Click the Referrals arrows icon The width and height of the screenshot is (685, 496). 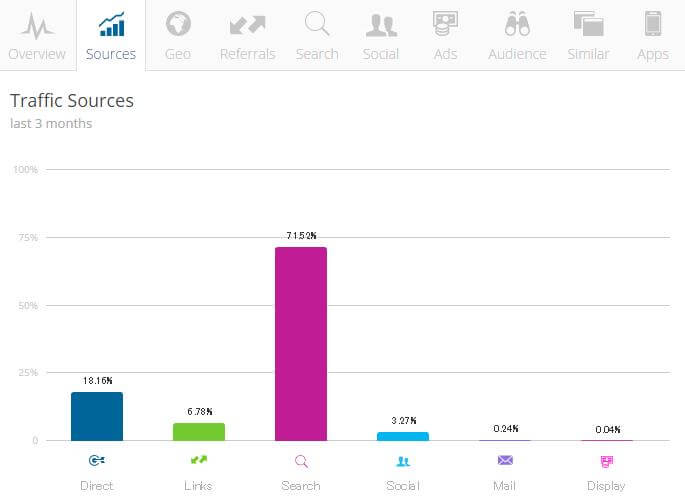[248, 25]
